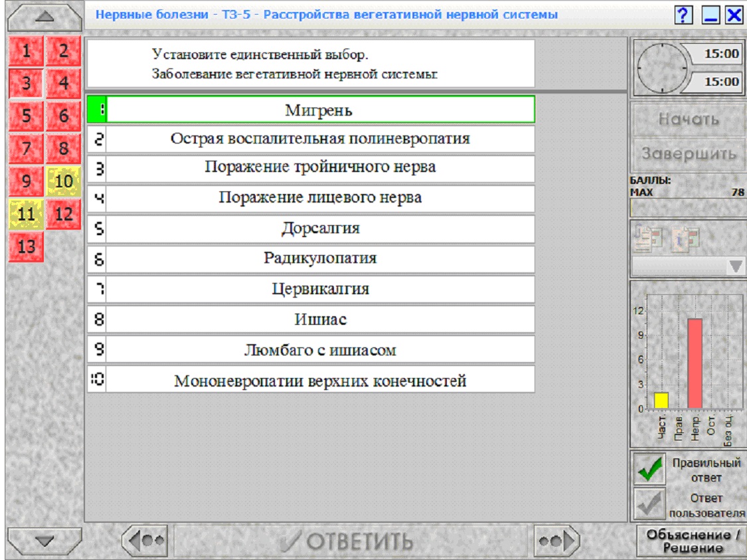Select answer Поражение лицевого нерва
The width and height of the screenshot is (747, 560).
311,198
